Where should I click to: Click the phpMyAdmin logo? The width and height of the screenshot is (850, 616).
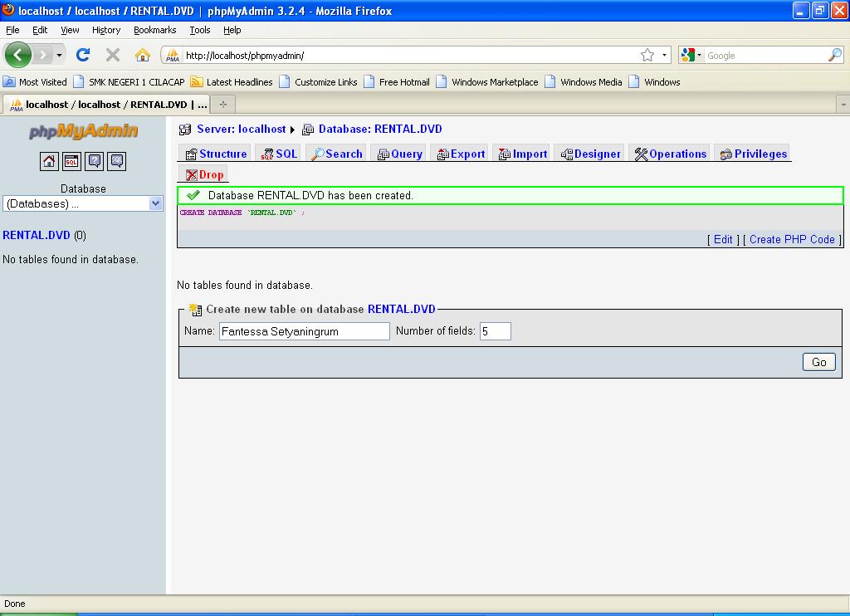(84, 131)
